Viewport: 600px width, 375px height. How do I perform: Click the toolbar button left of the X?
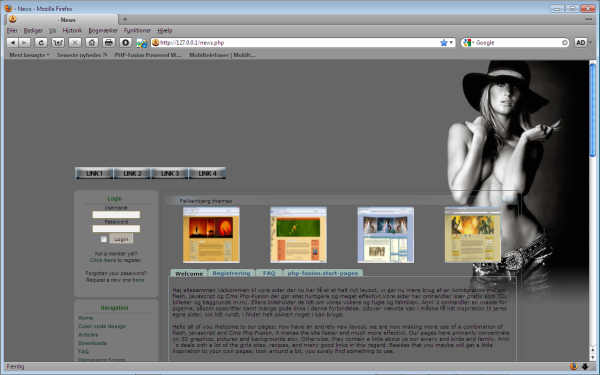click(58, 42)
